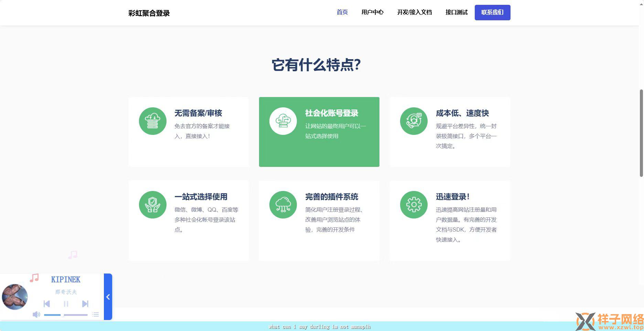Viewport: 644px width, 331px height.
Task: Open the 彩虹聚合登录 site logo
Action: click(149, 13)
